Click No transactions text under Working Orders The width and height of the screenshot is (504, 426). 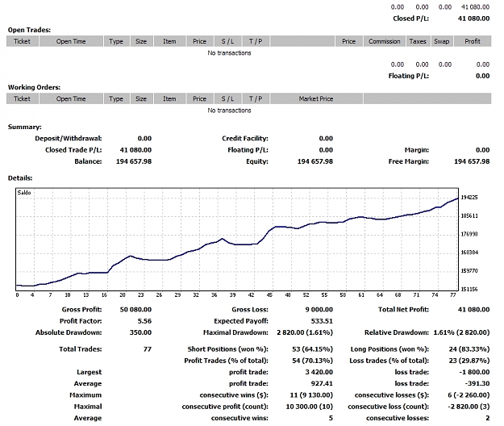coord(229,111)
